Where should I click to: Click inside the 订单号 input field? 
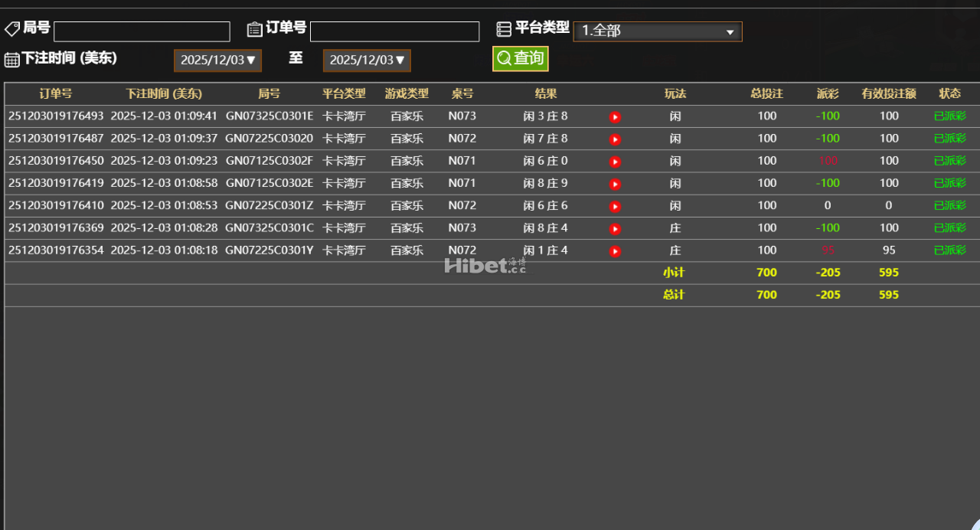[x=395, y=31]
